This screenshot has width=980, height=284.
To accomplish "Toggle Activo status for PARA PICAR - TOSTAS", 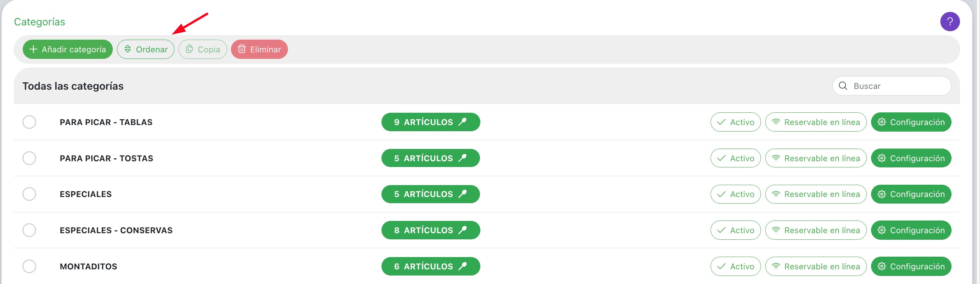I will pyautogui.click(x=735, y=158).
